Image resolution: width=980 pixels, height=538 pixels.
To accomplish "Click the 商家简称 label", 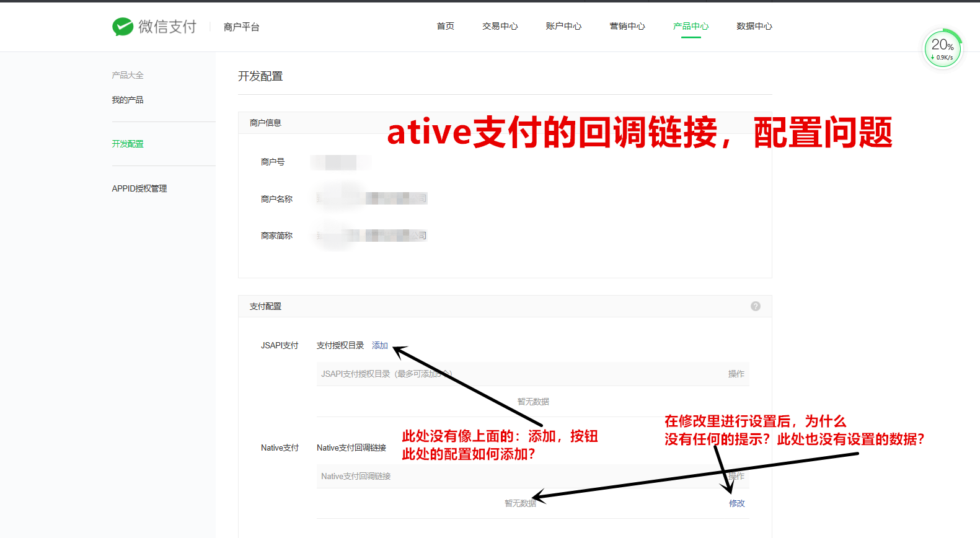I will point(276,236).
